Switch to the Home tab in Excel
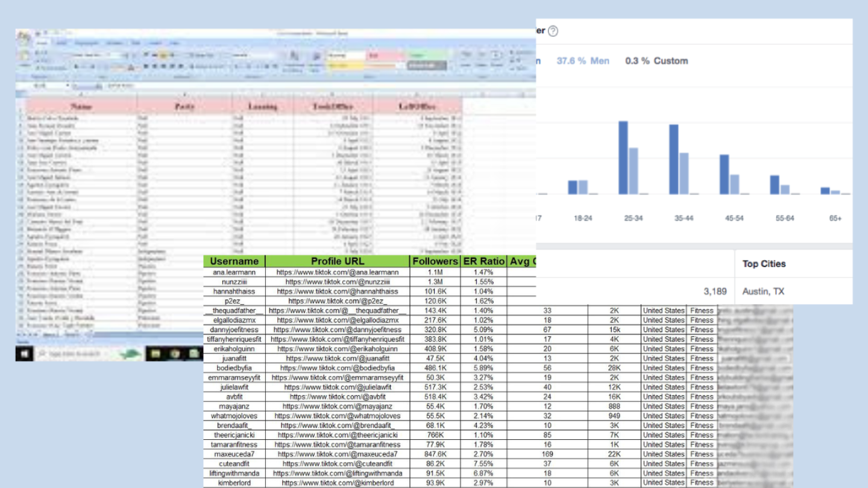Screen dimensions: 868x488 coord(42,43)
